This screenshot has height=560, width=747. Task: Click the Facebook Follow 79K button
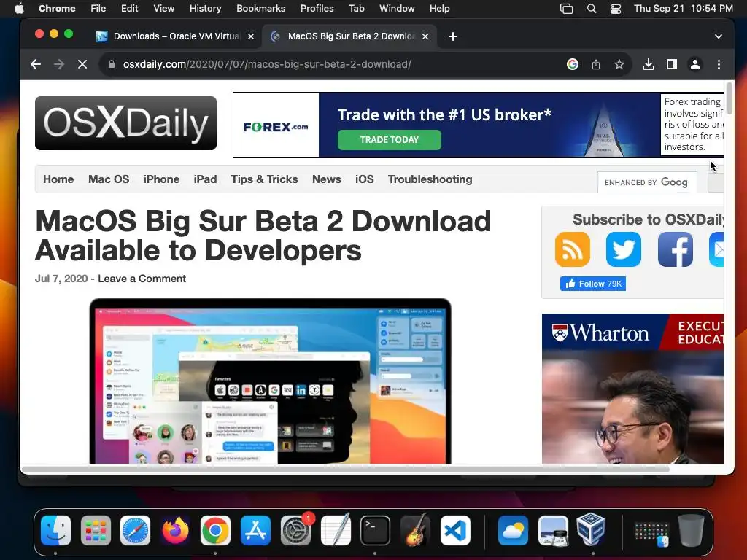click(592, 284)
